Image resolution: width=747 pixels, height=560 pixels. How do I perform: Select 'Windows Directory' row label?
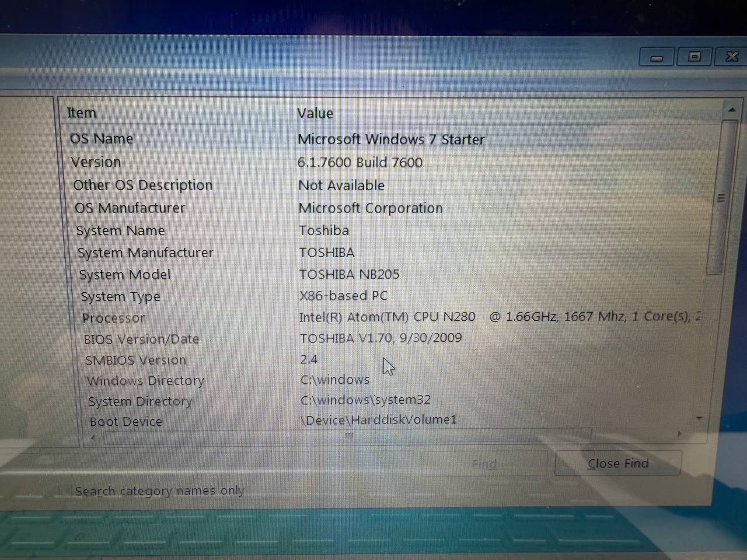(x=145, y=381)
